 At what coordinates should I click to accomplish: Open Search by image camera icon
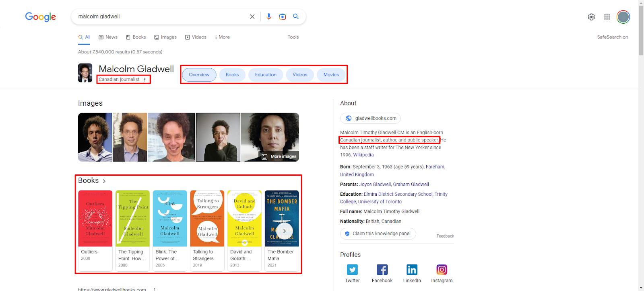283,16
